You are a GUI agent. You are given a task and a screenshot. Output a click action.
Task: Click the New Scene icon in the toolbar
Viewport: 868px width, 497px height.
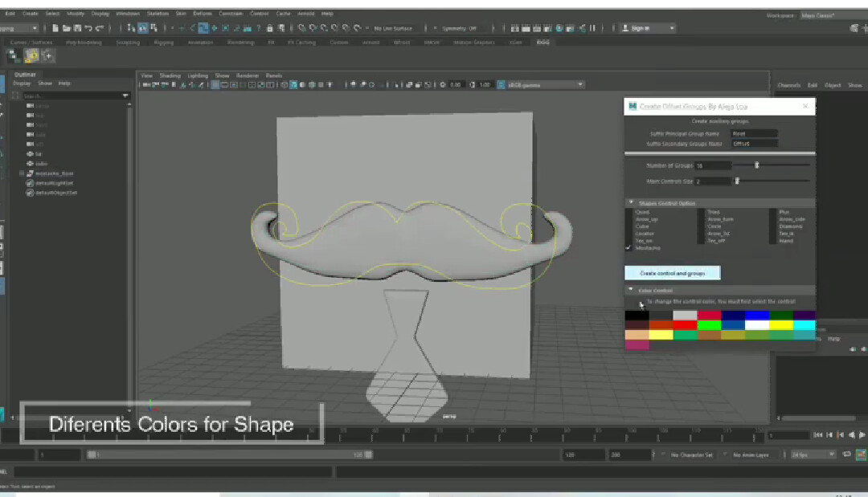click(x=55, y=27)
